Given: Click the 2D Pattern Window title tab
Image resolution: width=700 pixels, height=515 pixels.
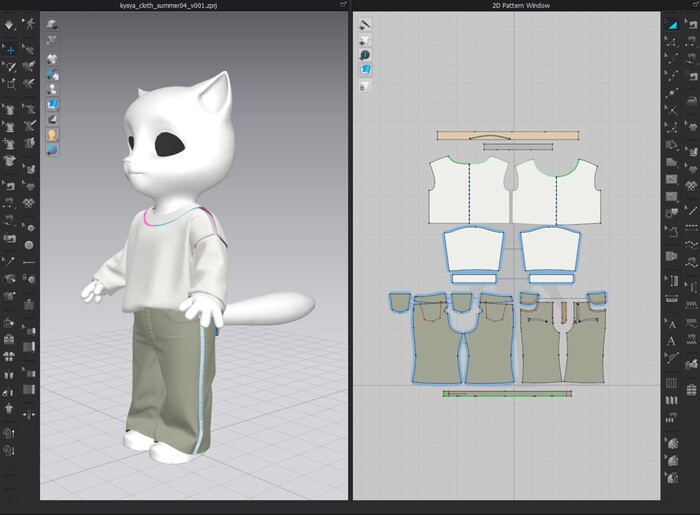Looking at the screenshot, I should (511, 6).
